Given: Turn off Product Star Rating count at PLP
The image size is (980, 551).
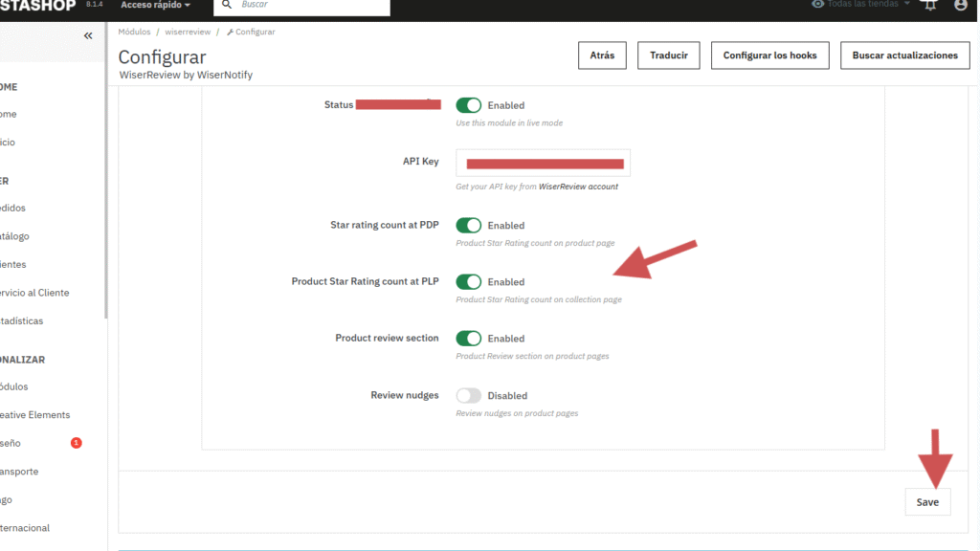Looking at the screenshot, I should click(468, 282).
